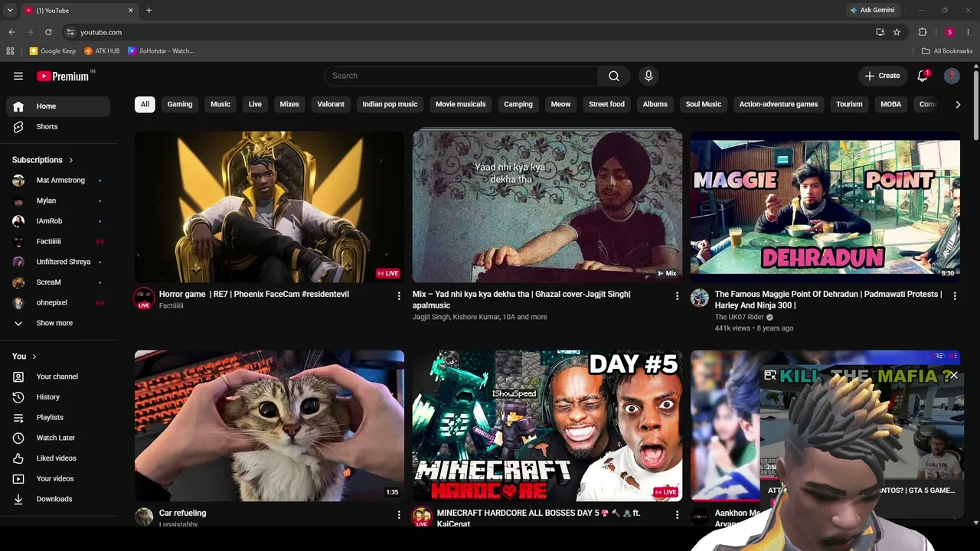Show next category chips with the arrow
Viewport: 980px width, 551px height.
(957, 104)
